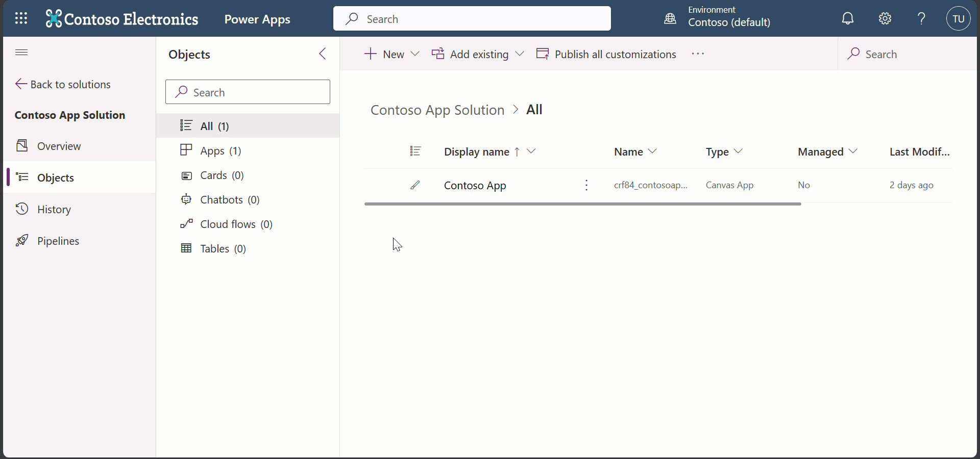
Task: Click the Contoso Electronics logo
Action: coord(121,19)
